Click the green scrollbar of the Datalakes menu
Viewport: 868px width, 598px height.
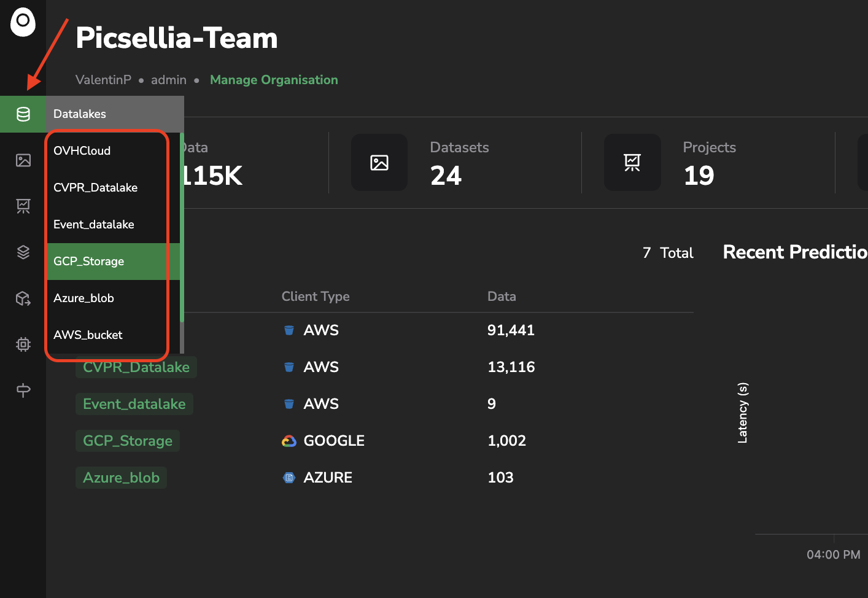(182, 227)
